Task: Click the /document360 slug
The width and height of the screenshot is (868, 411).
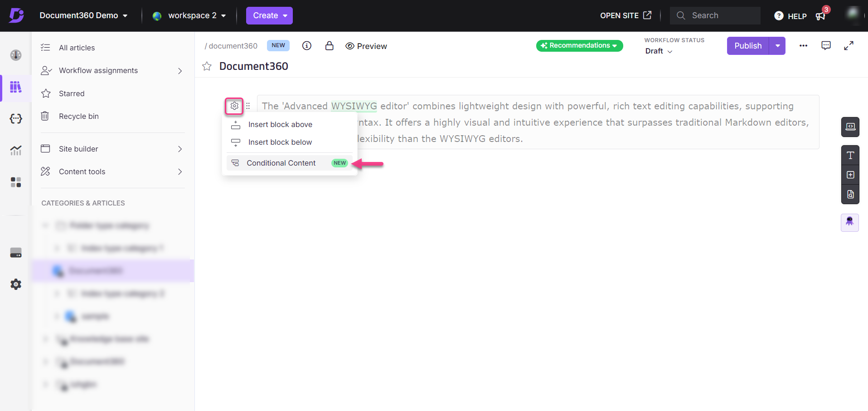Action: 231,46
